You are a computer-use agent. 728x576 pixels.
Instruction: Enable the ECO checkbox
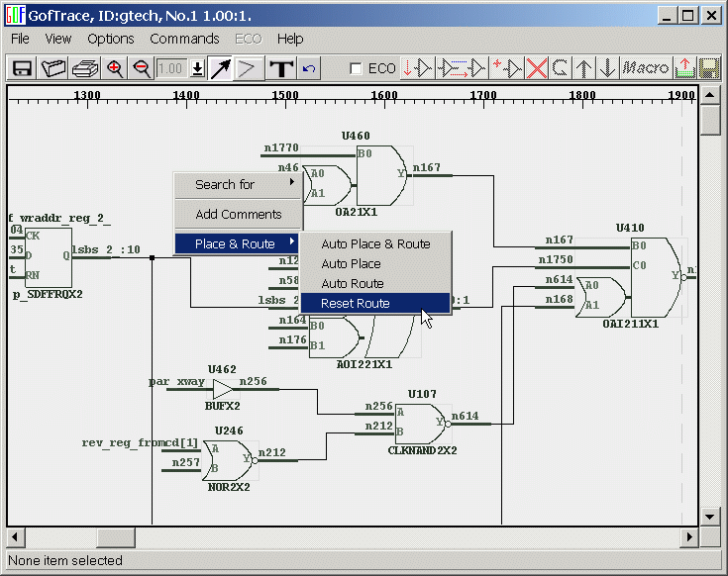357,68
